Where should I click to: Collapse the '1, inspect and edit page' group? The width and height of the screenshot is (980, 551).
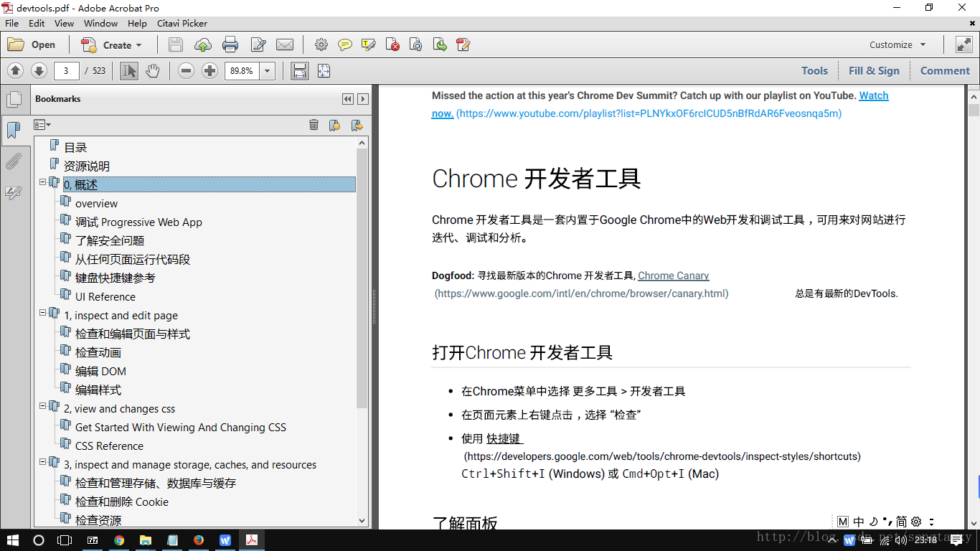(x=43, y=313)
